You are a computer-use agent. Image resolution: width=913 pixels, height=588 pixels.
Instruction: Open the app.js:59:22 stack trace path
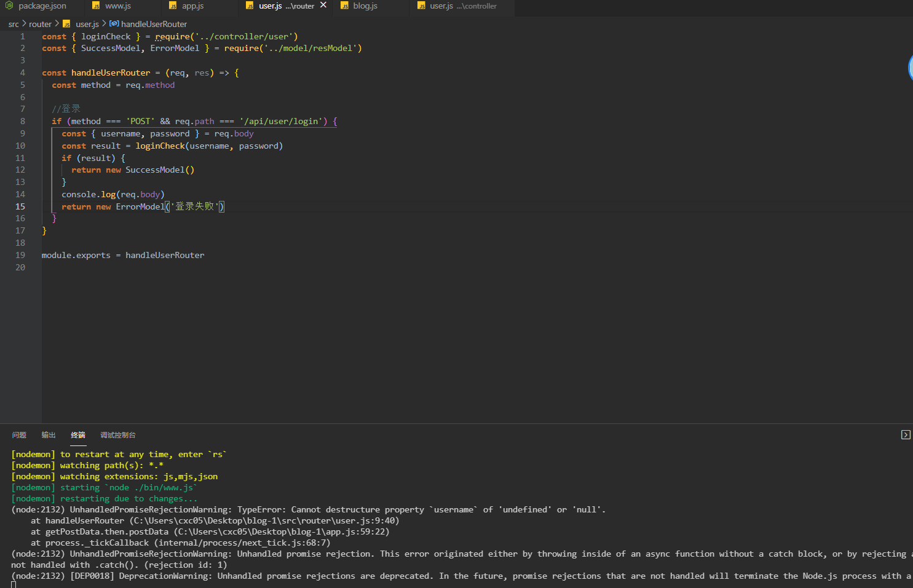click(282, 532)
